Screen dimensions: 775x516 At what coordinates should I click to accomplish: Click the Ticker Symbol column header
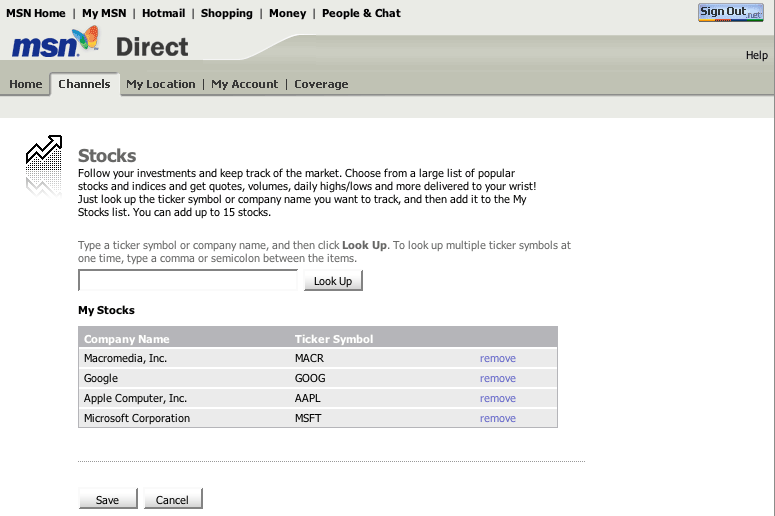tap(334, 339)
